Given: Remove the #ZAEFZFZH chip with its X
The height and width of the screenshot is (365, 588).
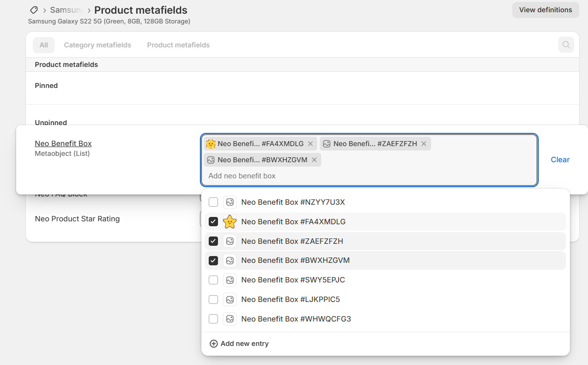Looking at the screenshot, I should [424, 144].
